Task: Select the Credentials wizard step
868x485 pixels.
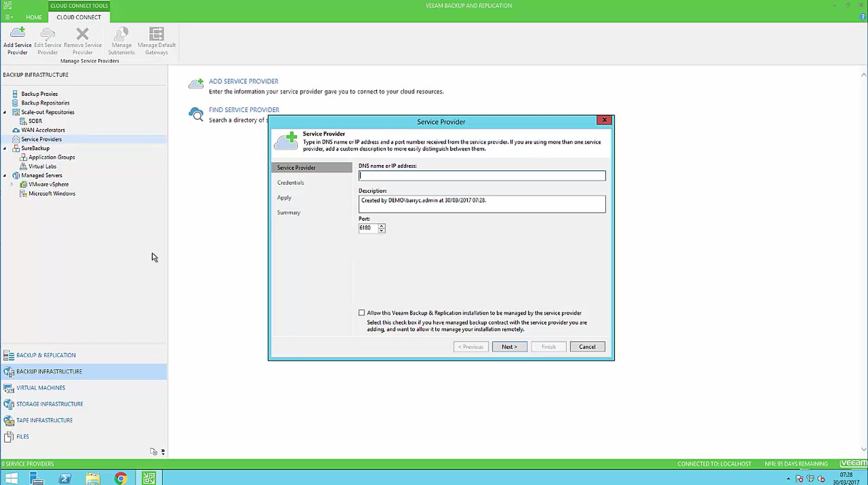Action: pyautogui.click(x=290, y=183)
